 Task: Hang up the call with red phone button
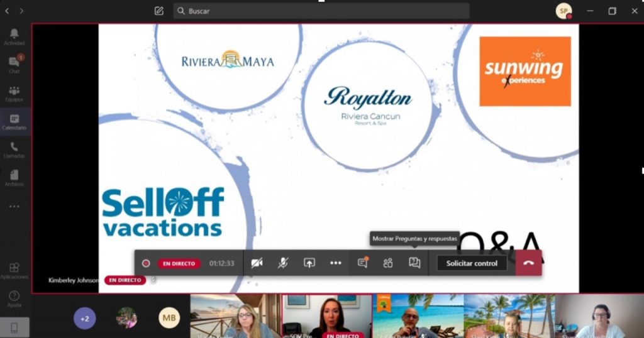coord(528,263)
